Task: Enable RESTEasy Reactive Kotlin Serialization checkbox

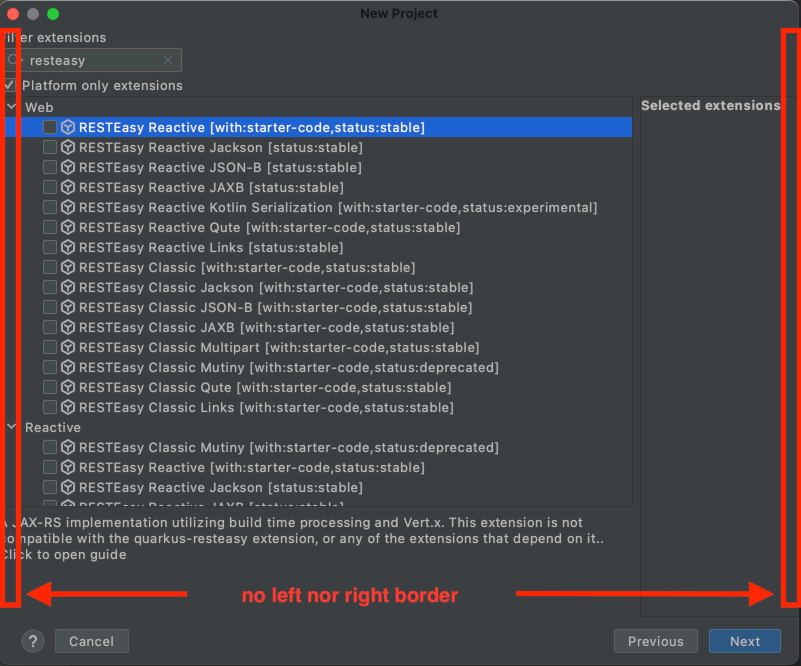Action: tap(50, 207)
